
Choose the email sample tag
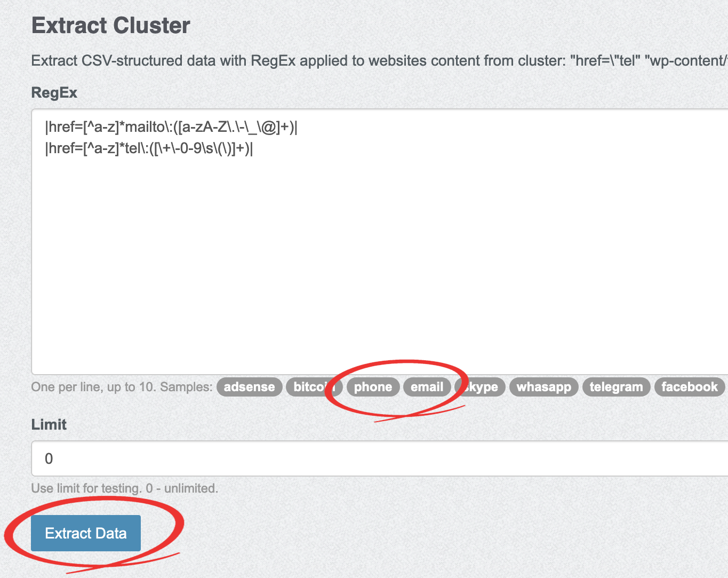pos(427,387)
